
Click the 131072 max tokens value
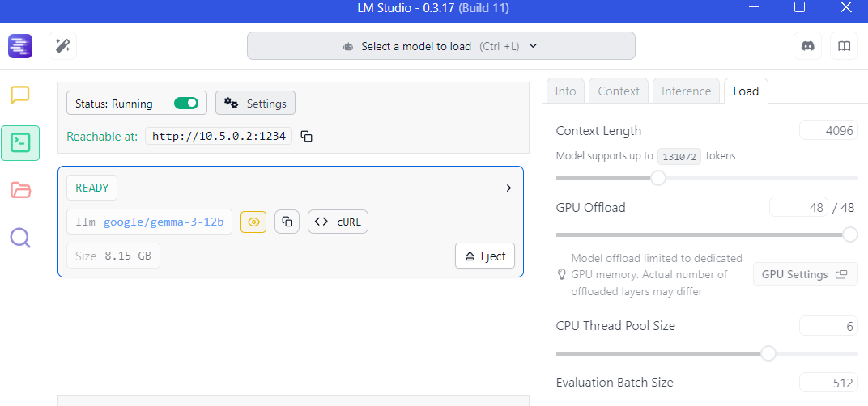679,156
